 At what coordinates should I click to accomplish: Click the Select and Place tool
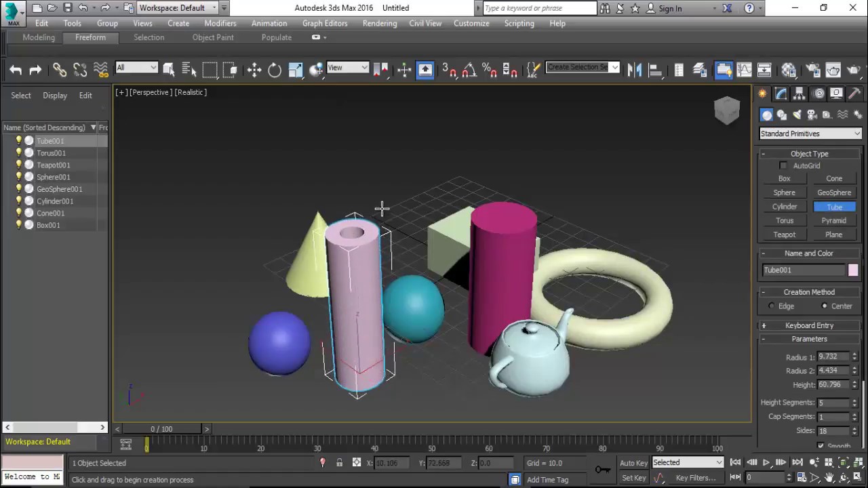click(x=316, y=69)
